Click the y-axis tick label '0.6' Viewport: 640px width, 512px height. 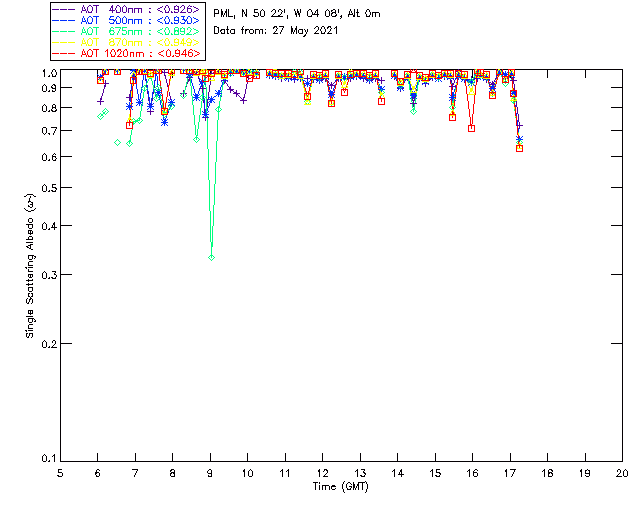coord(49,157)
